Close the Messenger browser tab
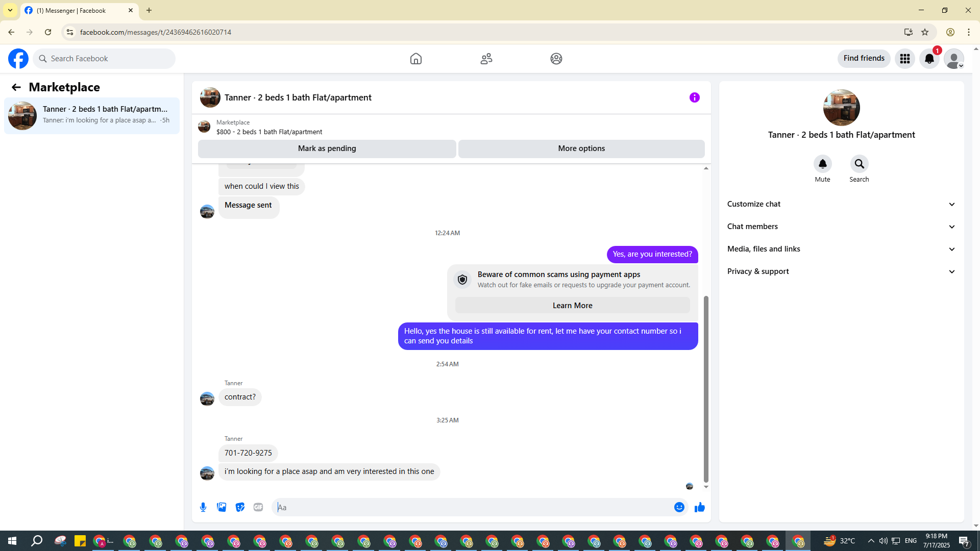 (x=131, y=10)
